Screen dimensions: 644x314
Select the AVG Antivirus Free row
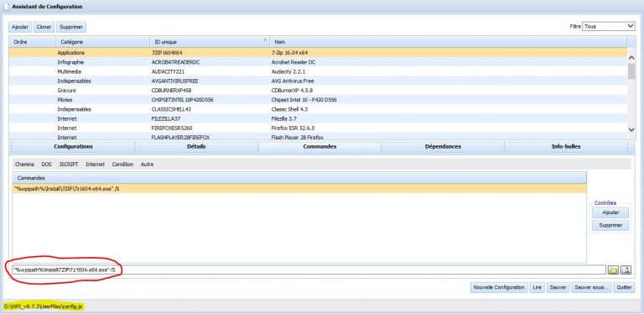pos(318,81)
